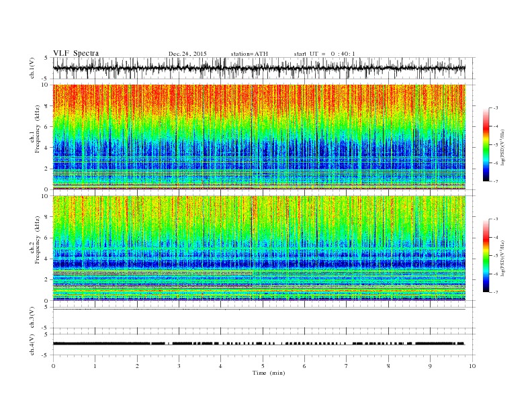Click the "-3" label on the ch.2 color bar
This screenshot has width=532, height=411.
click(495, 219)
